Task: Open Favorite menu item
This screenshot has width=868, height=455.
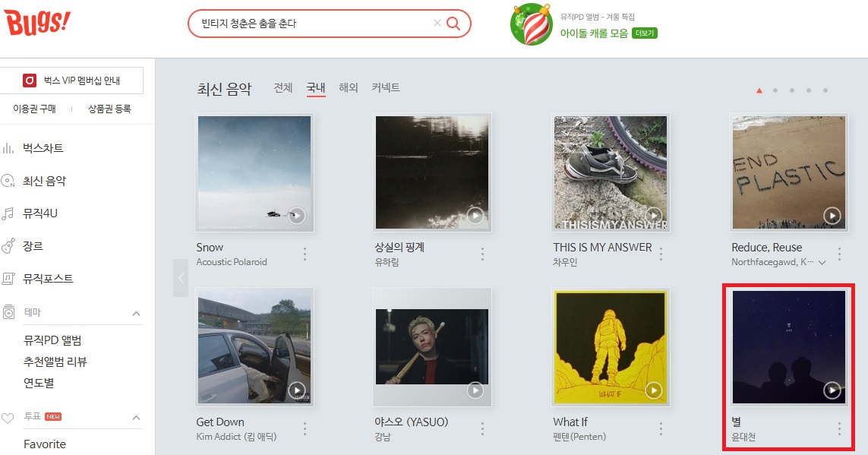Action: pos(45,444)
